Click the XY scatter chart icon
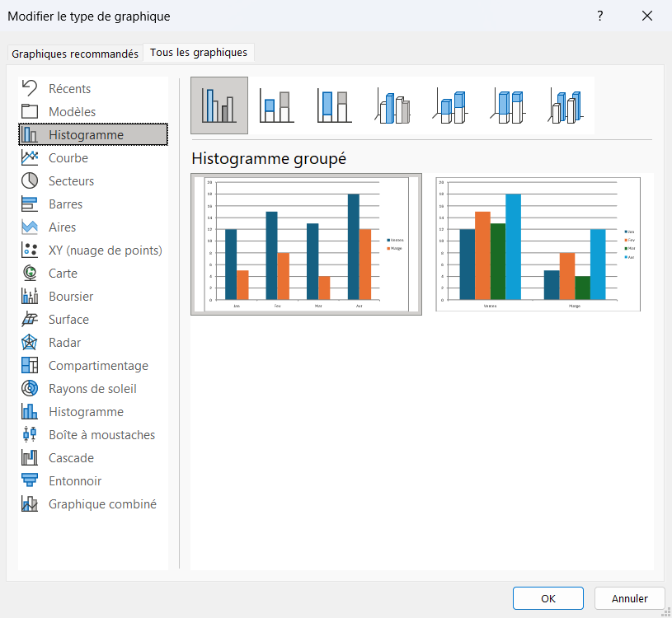 (x=30, y=250)
